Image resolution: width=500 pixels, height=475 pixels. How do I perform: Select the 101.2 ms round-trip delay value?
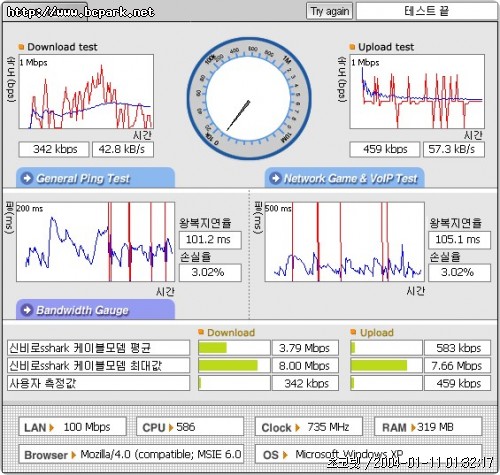coord(210,240)
